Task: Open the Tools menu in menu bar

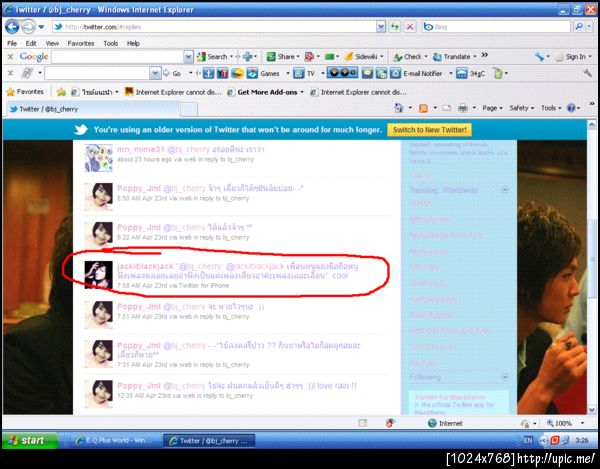Action: 111,43
